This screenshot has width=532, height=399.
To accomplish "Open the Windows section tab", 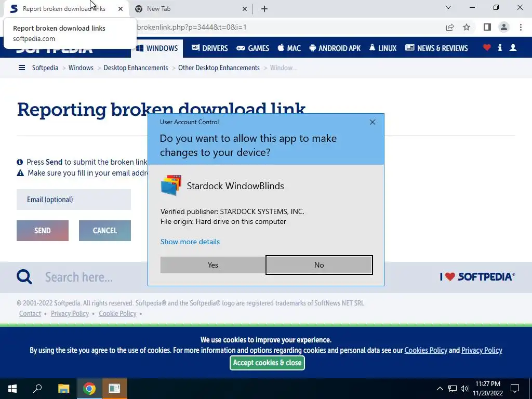I will point(157,48).
